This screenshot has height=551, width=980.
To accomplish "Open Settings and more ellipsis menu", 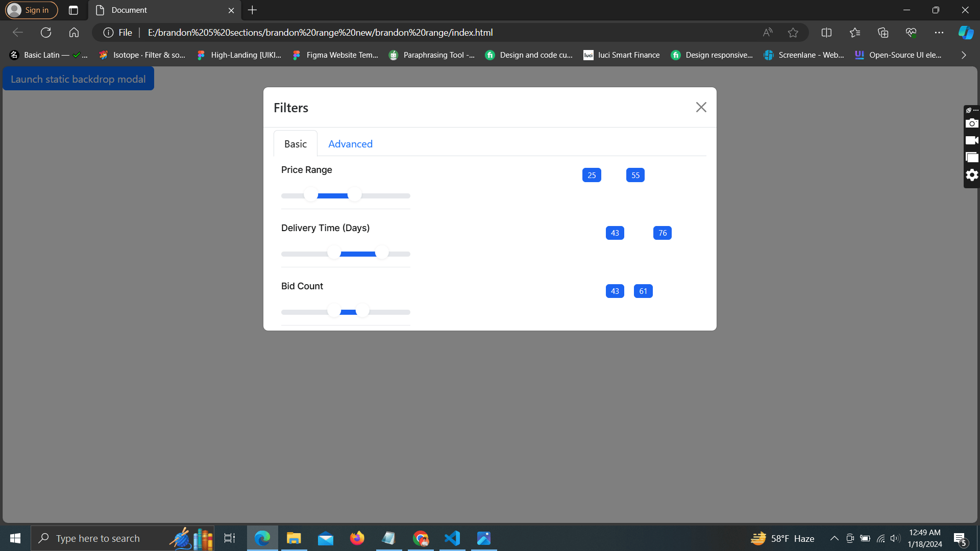I will coord(939,33).
